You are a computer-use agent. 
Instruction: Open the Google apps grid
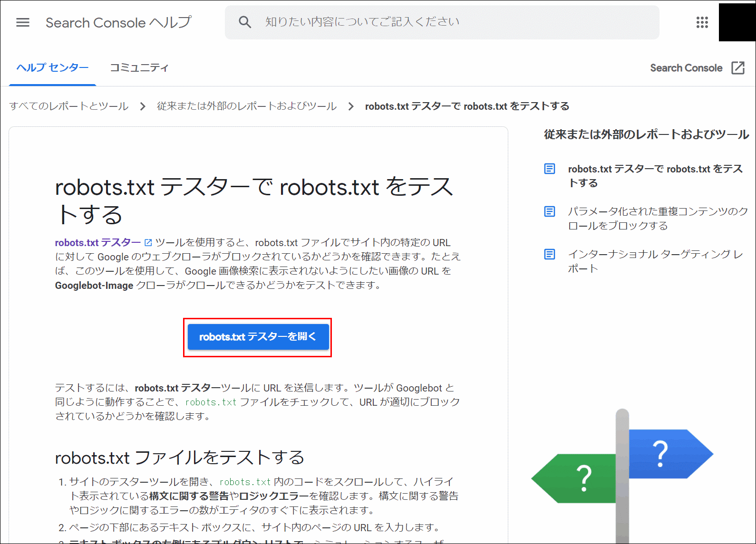(x=702, y=22)
